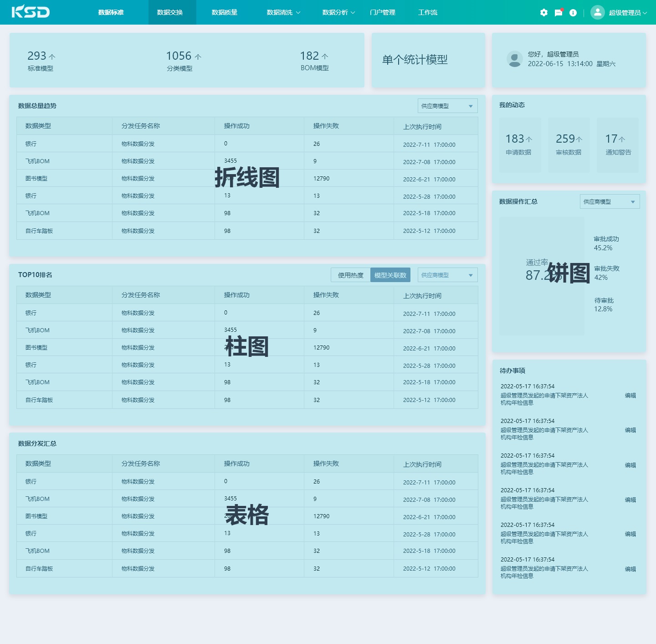Open 供应商模型 dropdown in 数据总量趋势
Screen dimensions: 656x644
coord(448,106)
